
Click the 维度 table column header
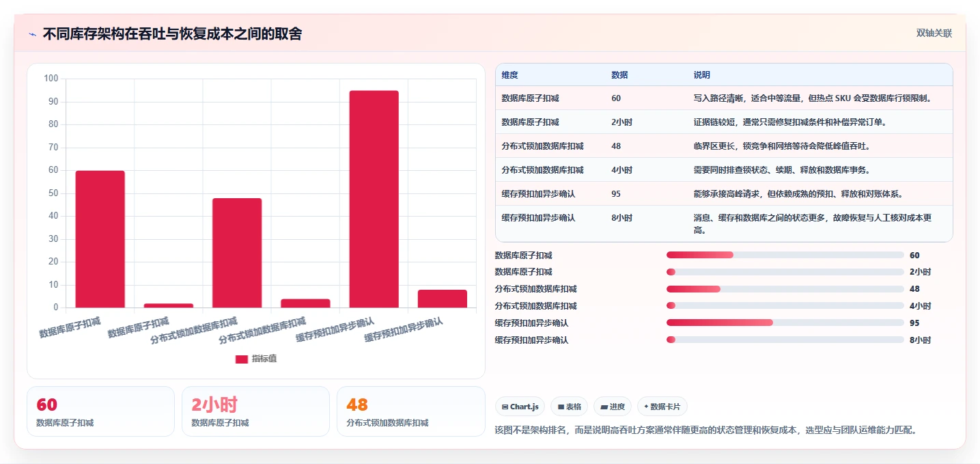point(509,74)
